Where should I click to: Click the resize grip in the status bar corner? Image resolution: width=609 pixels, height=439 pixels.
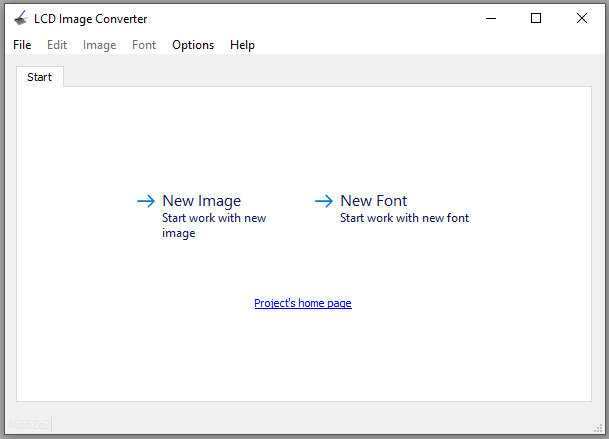[x=598, y=428]
